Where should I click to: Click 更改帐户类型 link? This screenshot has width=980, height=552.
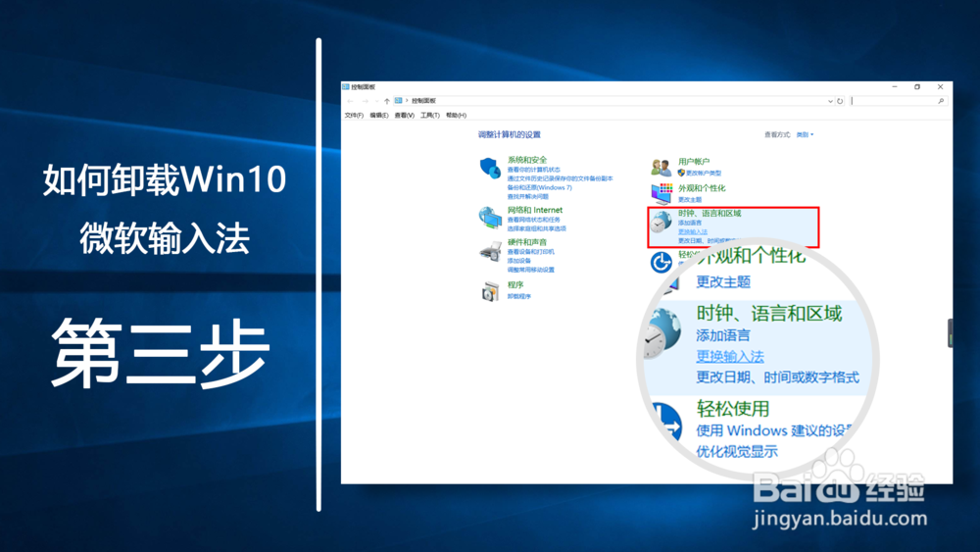pyautogui.click(x=703, y=173)
